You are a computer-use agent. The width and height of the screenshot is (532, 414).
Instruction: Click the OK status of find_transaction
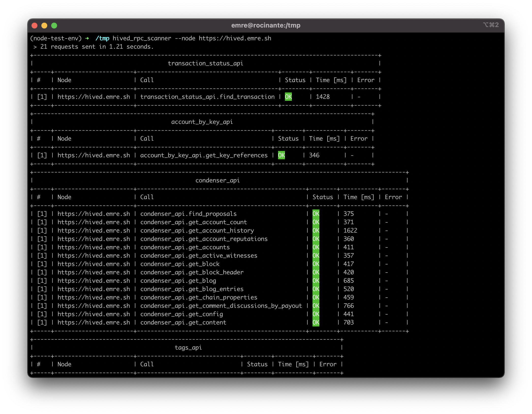point(288,97)
